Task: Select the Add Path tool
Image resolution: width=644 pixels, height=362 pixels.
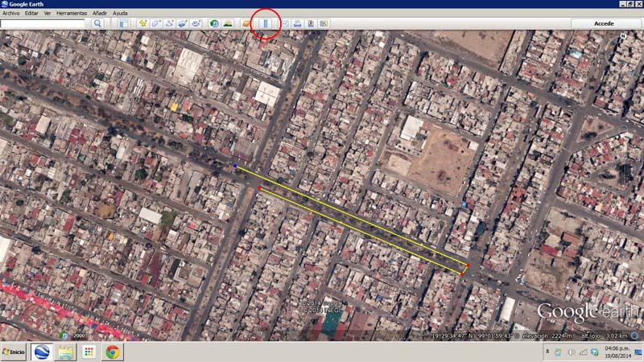Action: click(x=170, y=24)
